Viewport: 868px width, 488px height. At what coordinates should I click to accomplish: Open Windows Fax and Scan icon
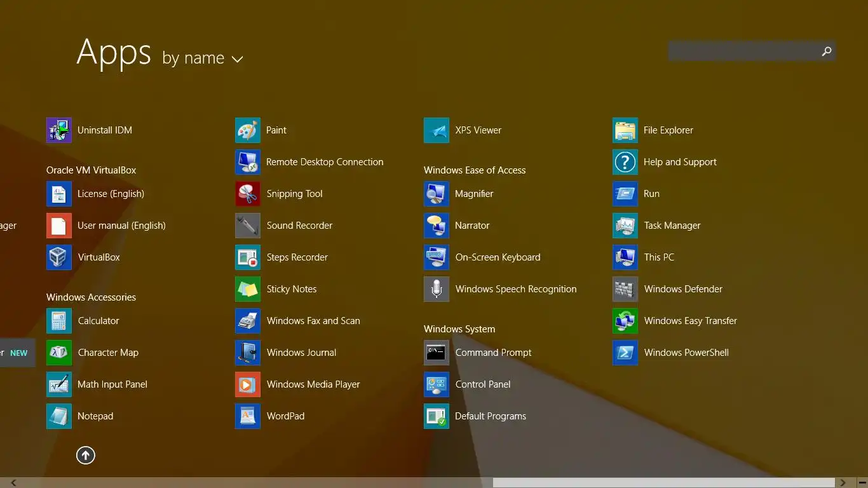click(248, 321)
